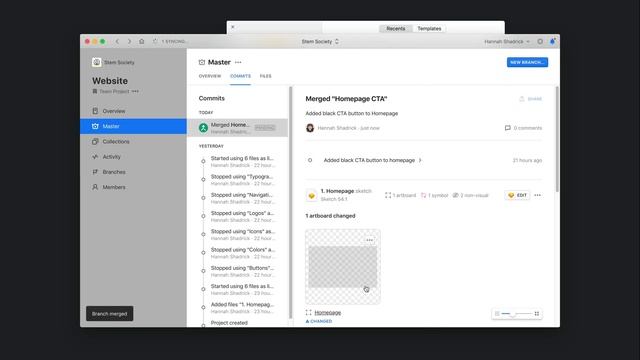Switch to the Overview tab
The width and height of the screenshot is (640, 360).
point(210,76)
